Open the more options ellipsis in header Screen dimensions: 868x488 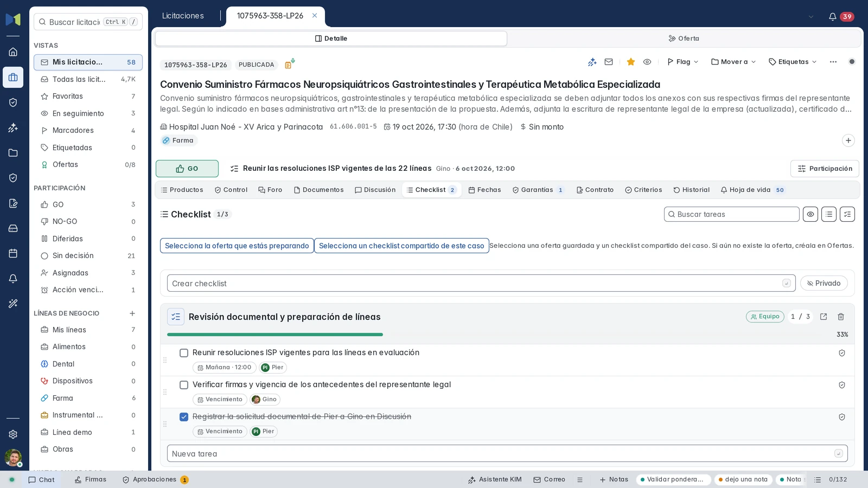click(833, 62)
